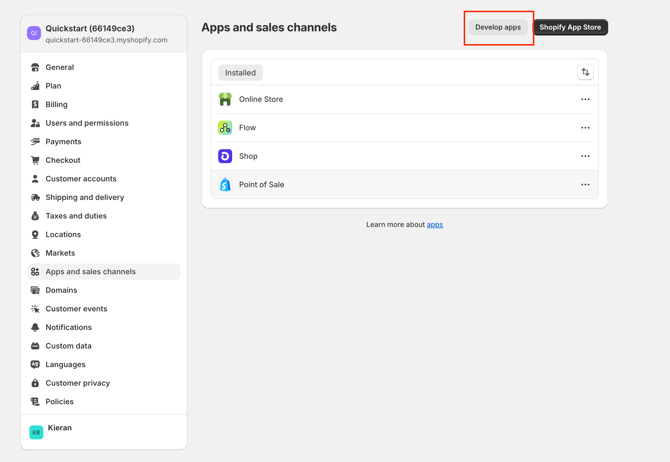
Task: Click the Checkout cart icon
Action: pyautogui.click(x=35, y=160)
